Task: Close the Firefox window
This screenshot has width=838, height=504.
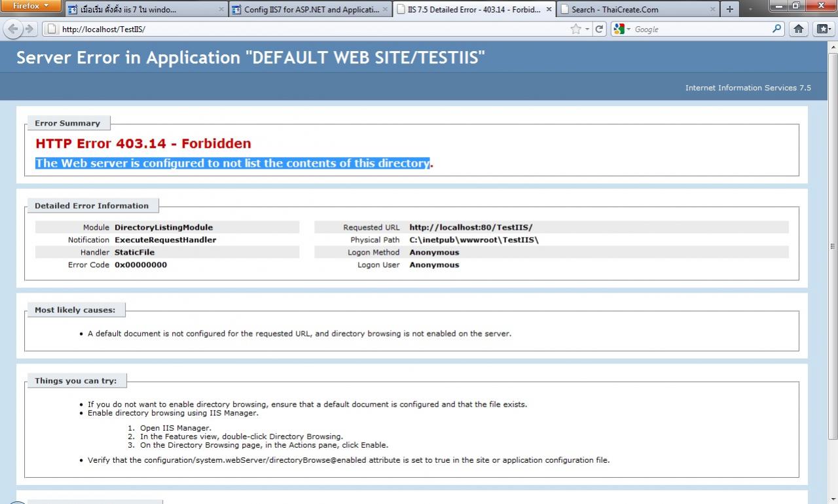Action: [820, 6]
